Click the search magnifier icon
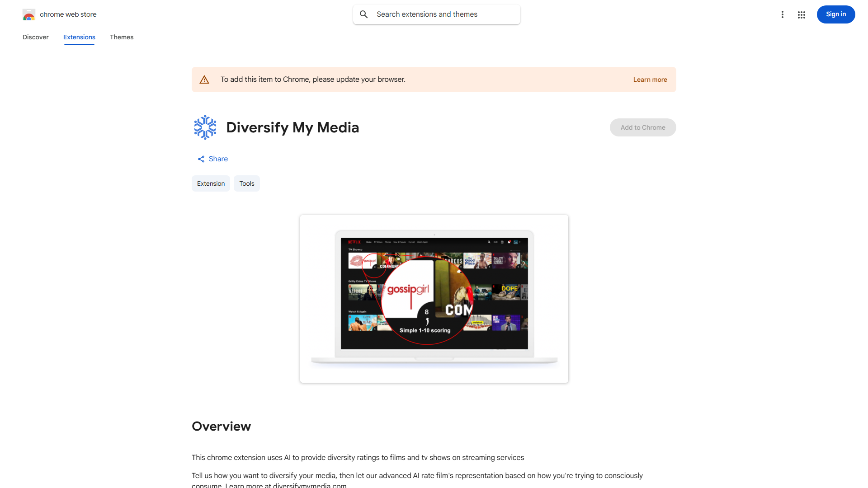The height and width of the screenshot is (488, 868). point(364,14)
